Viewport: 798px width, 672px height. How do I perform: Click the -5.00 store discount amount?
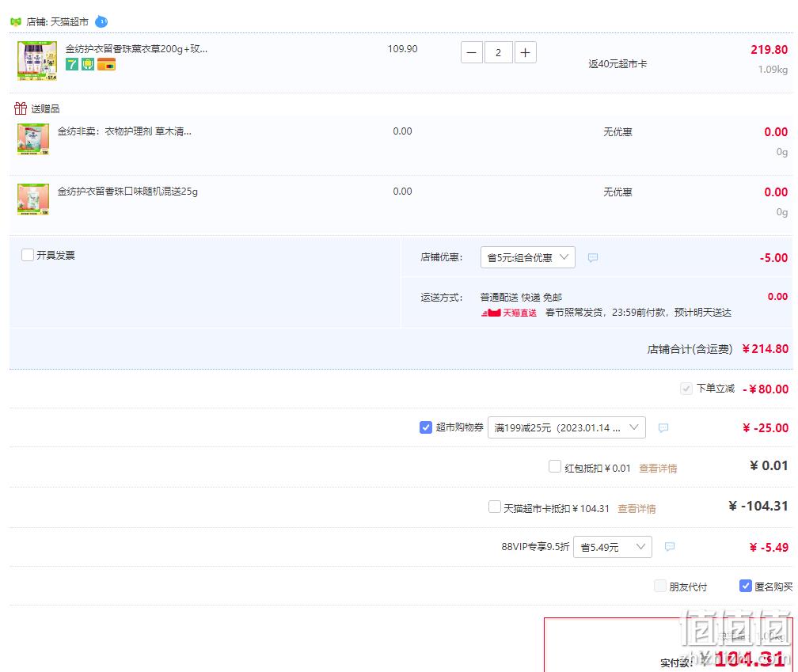(x=773, y=258)
